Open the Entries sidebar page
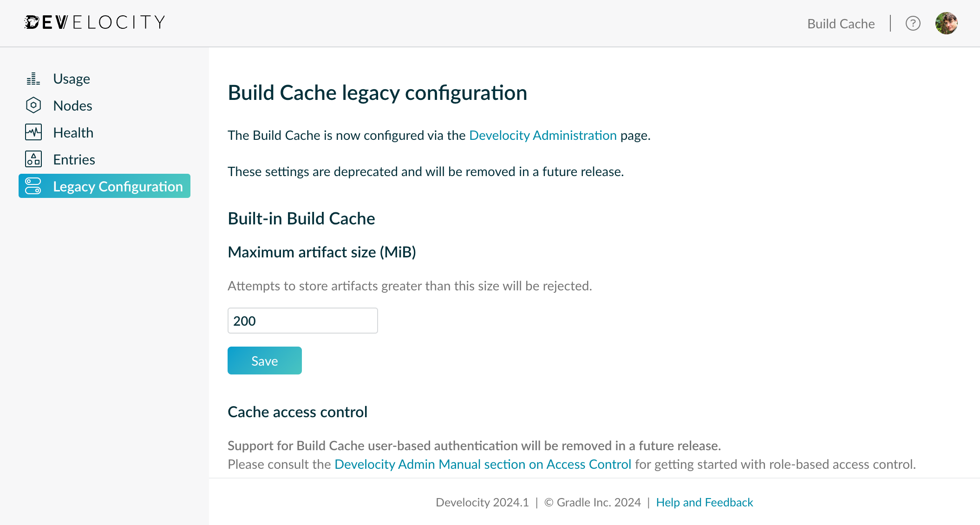The height and width of the screenshot is (525, 980). click(105, 159)
